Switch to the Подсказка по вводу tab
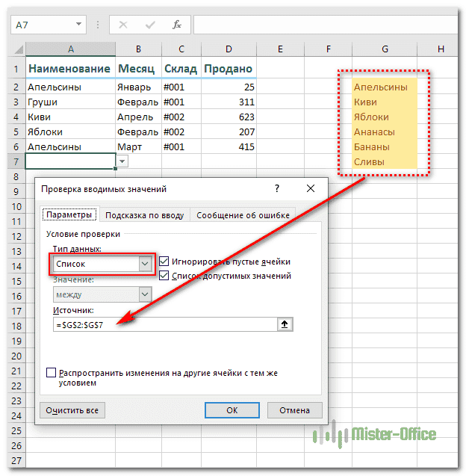Screen dimensions: 466x476 pyautogui.click(x=144, y=215)
